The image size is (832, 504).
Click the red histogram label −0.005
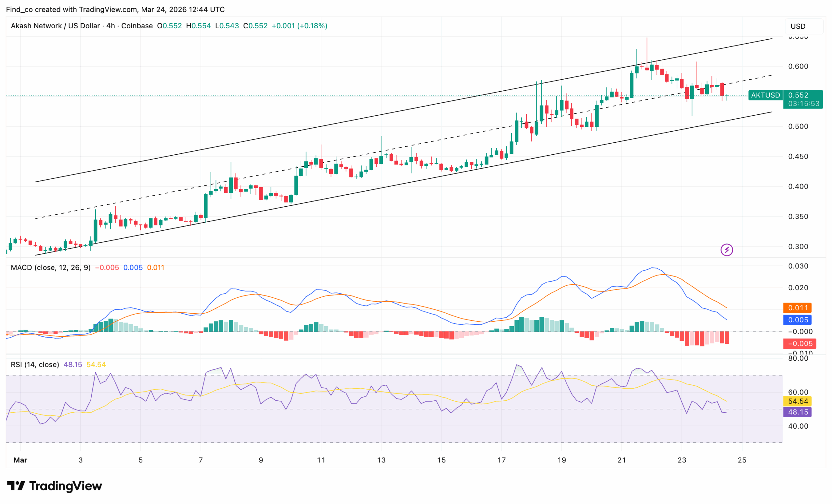point(800,344)
